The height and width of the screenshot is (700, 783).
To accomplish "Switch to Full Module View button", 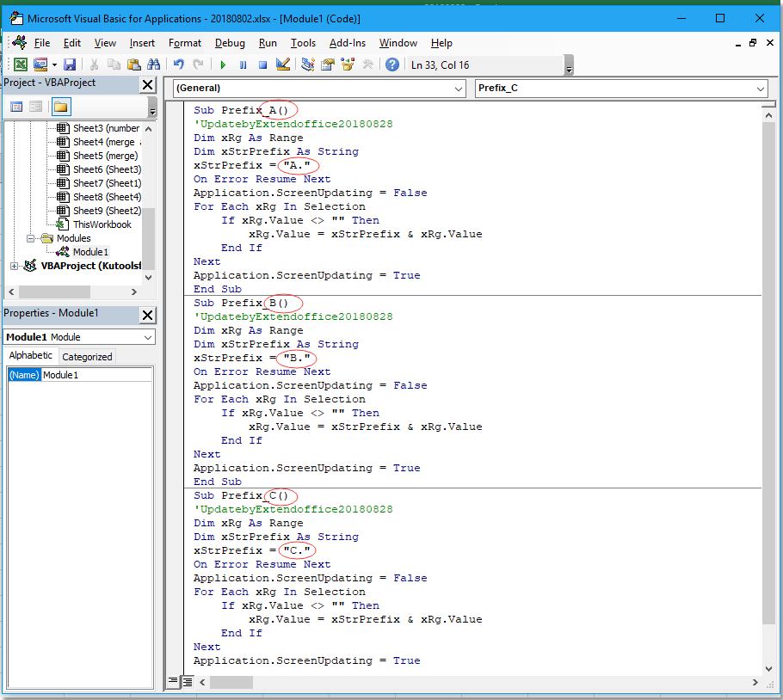I will [x=188, y=681].
